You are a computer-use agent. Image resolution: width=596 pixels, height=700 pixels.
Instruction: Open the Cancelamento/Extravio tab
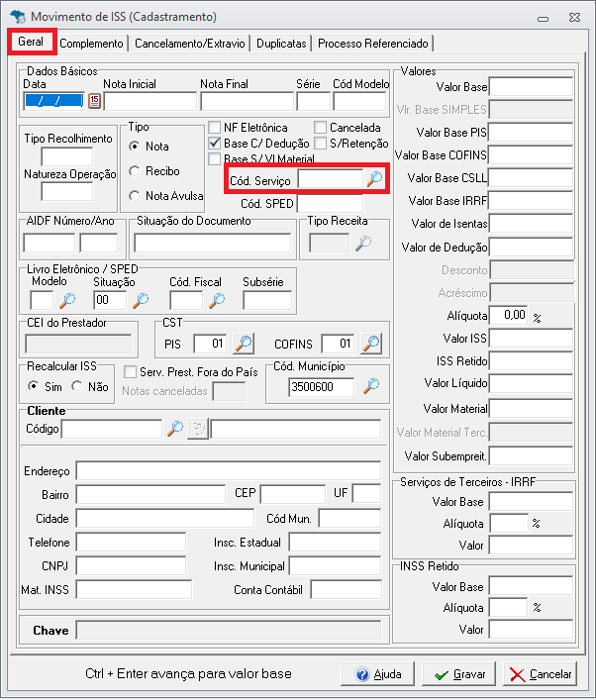(190, 44)
